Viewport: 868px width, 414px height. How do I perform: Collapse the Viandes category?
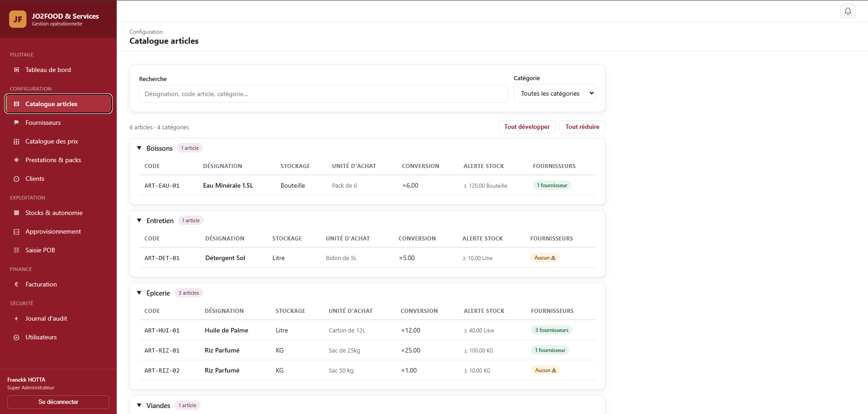tap(139, 405)
